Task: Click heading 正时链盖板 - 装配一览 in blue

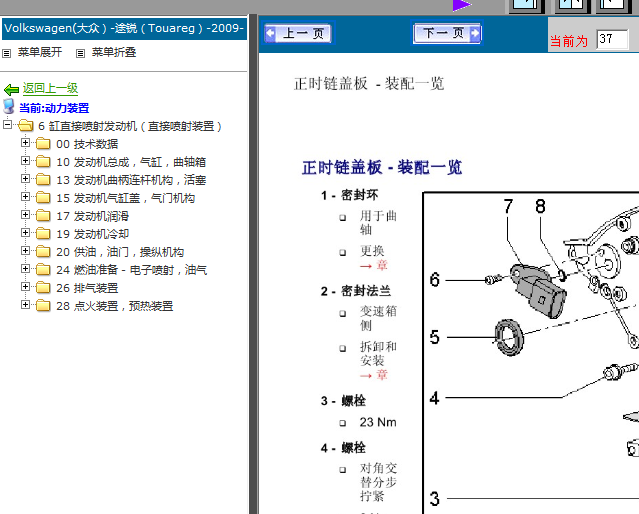Action: [382, 168]
